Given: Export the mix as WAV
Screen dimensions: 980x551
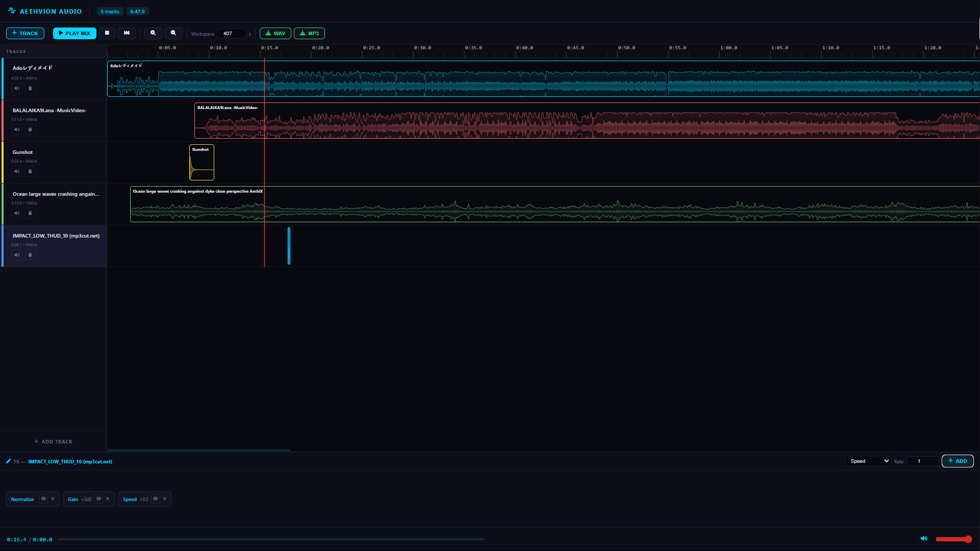Looking at the screenshot, I should (275, 33).
